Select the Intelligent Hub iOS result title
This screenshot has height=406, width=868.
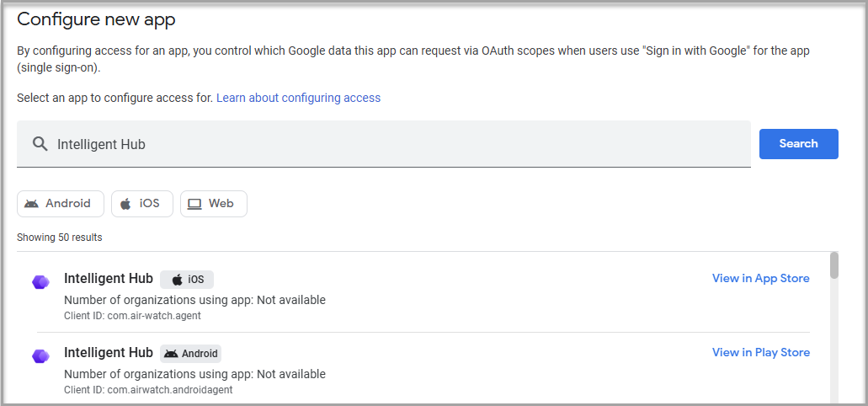109,279
